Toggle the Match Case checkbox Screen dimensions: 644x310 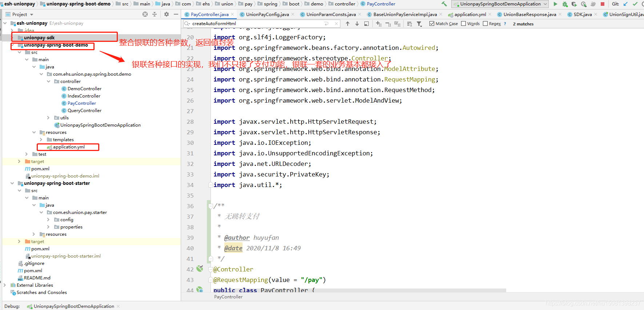(432, 24)
